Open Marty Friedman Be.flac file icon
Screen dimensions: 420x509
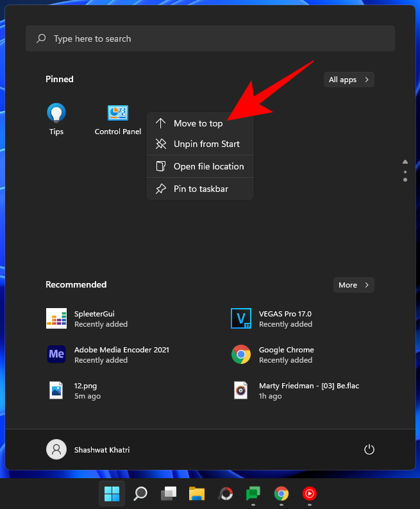click(240, 390)
